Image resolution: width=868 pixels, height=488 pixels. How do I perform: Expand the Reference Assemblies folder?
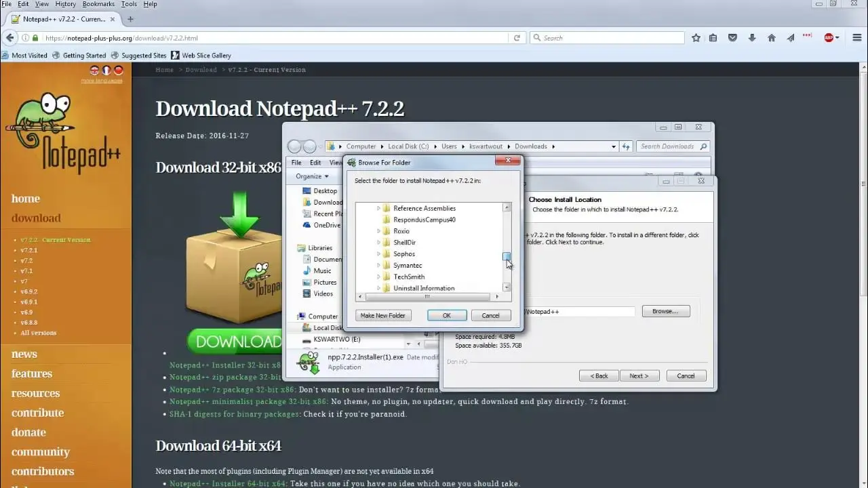click(378, 208)
